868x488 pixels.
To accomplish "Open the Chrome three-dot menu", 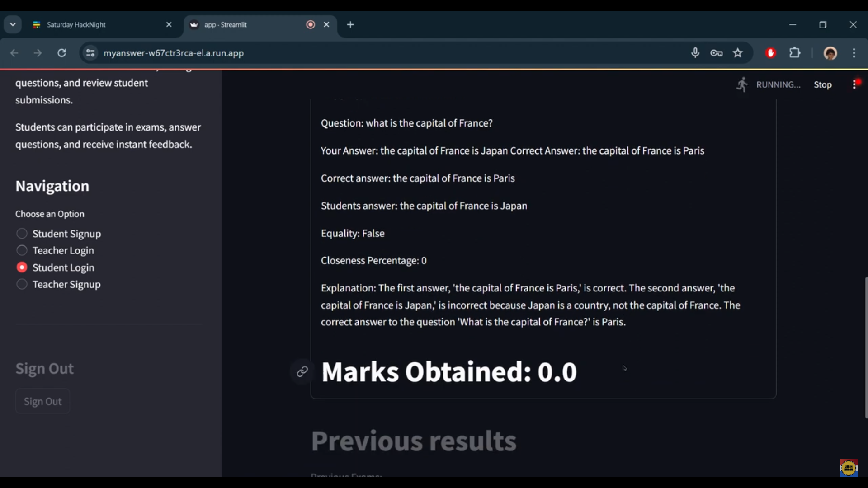I will 854,53.
